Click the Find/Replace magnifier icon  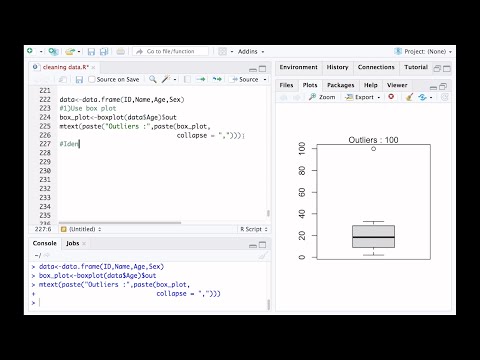pyautogui.click(x=153, y=79)
